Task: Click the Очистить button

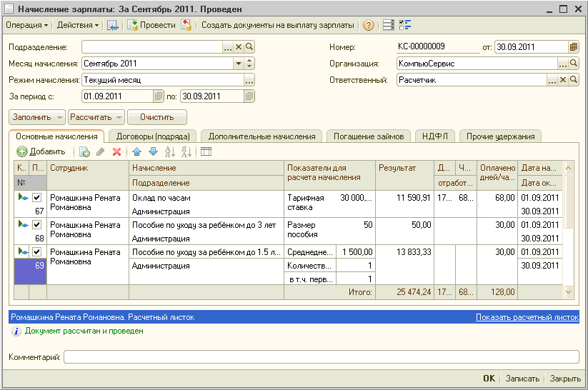Action: [157, 117]
